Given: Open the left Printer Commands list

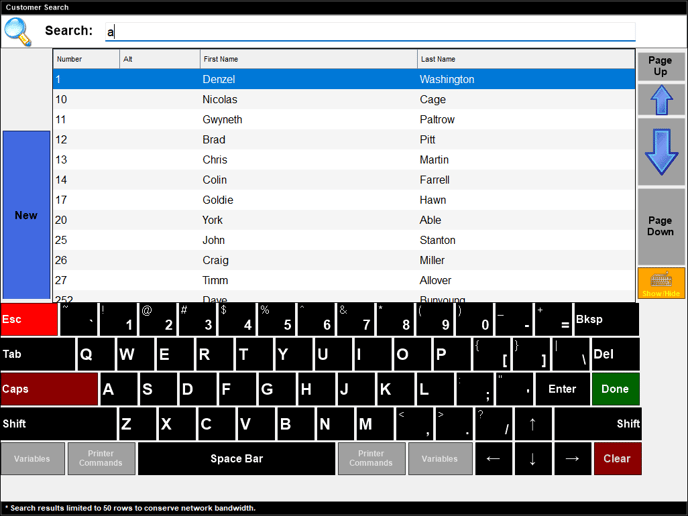Looking at the screenshot, I should click(x=101, y=459).
